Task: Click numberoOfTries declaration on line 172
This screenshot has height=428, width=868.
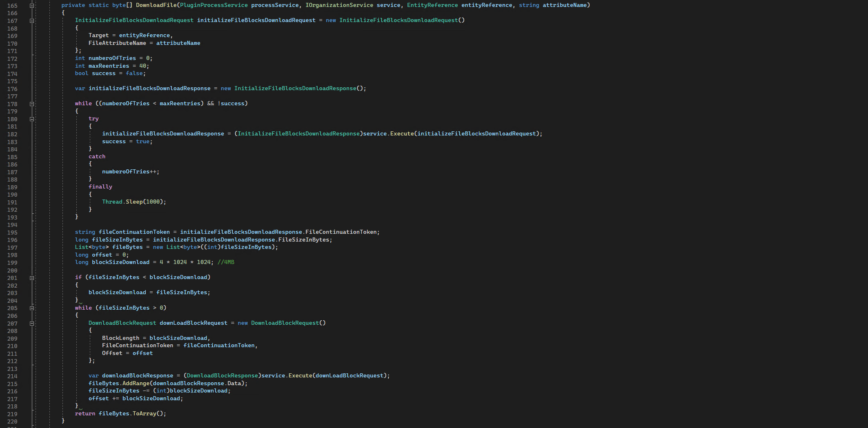Action: point(112,58)
